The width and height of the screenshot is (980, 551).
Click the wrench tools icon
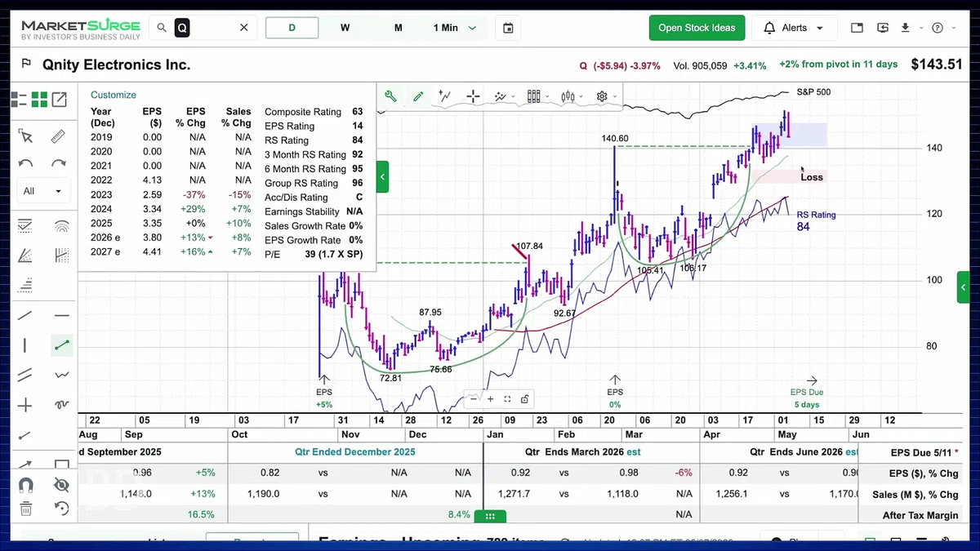390,96
